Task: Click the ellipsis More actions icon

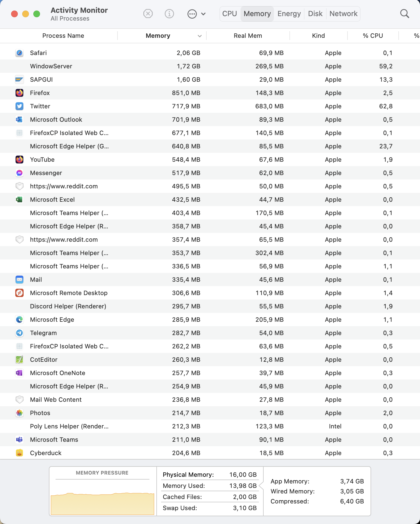Action: 192,14
